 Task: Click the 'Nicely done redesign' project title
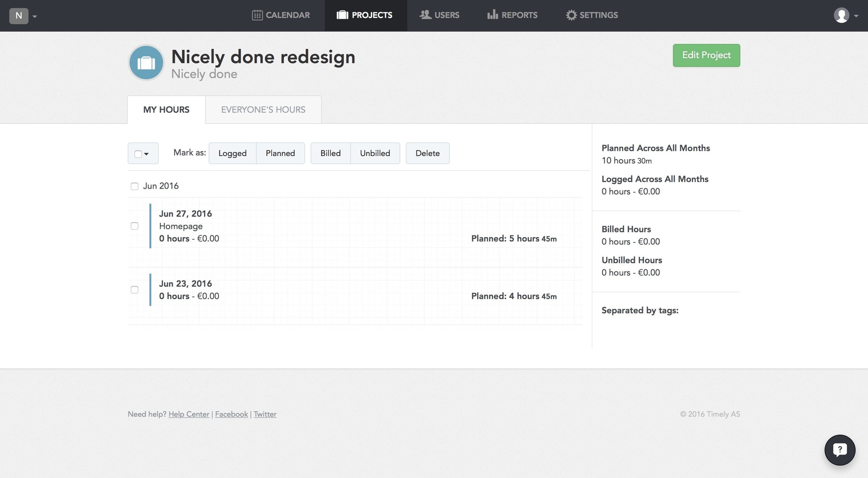263,57
